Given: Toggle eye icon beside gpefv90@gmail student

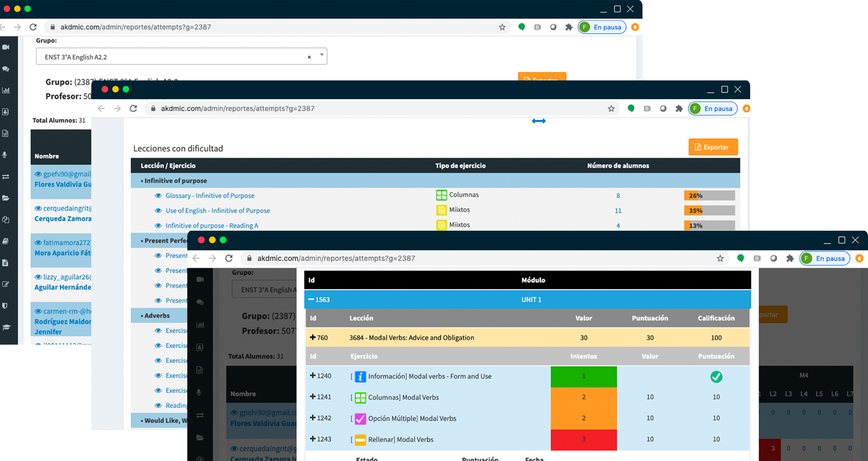Looking at the screenshot, I should 38,174.
